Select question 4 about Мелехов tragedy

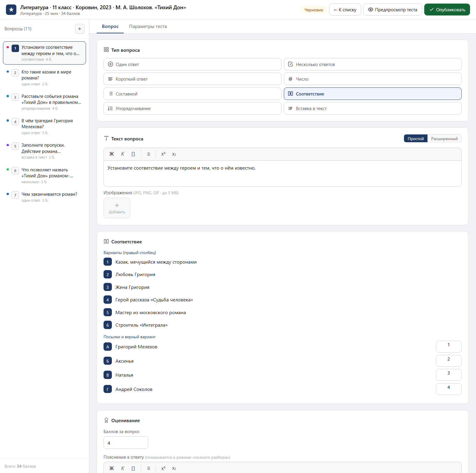(45, 126)
